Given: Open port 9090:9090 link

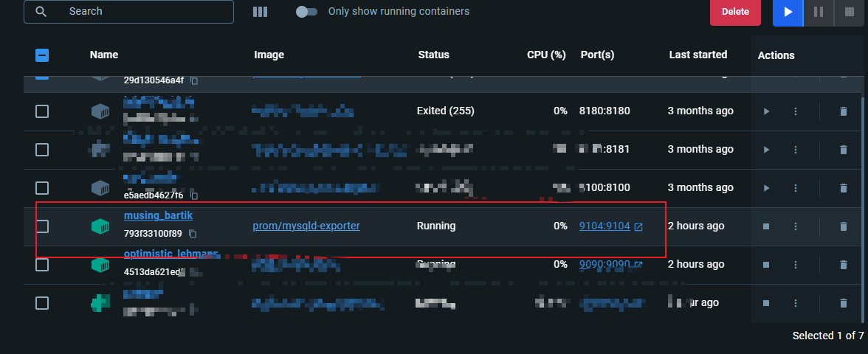Looking at the screenshot, I should (x=604, y=264).
